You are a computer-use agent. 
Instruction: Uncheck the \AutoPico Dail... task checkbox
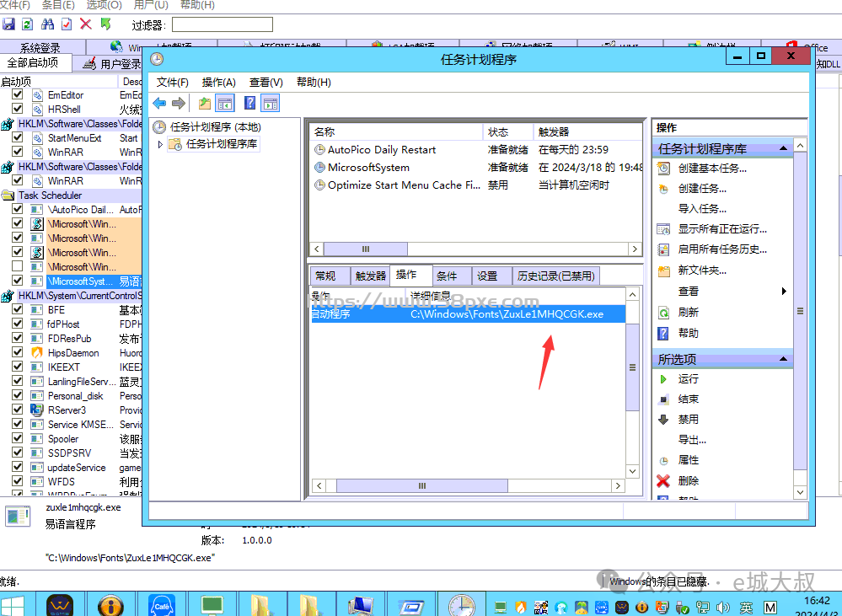point(17,208)
